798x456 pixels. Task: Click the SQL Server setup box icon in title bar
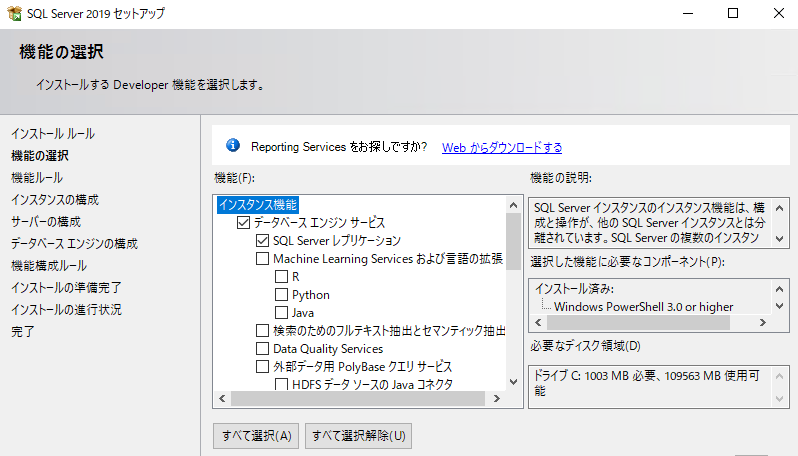point(14,13)
